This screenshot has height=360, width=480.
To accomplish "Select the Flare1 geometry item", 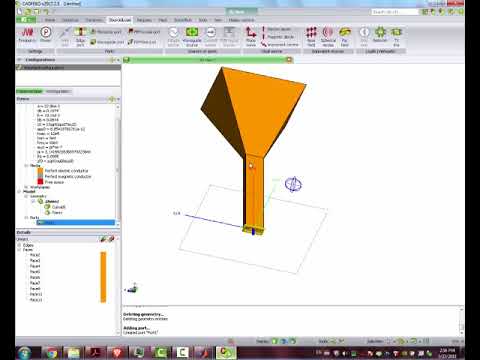I will (x=53, y=212).
